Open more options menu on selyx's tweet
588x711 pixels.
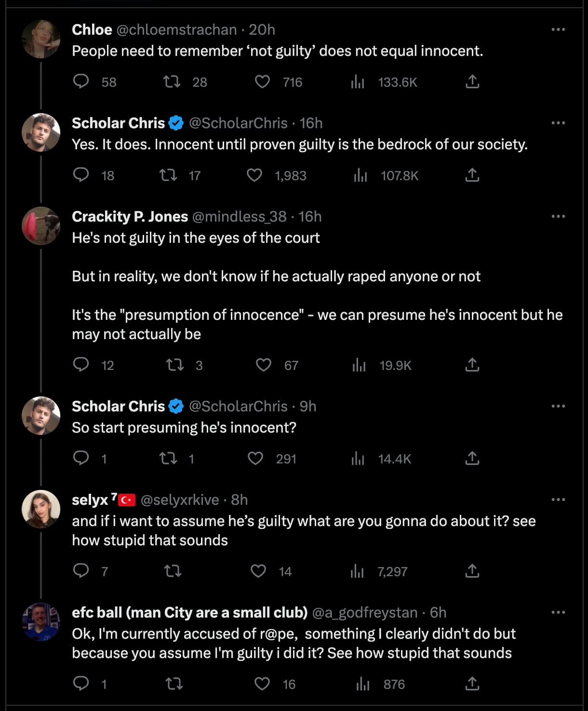point(558,500)
